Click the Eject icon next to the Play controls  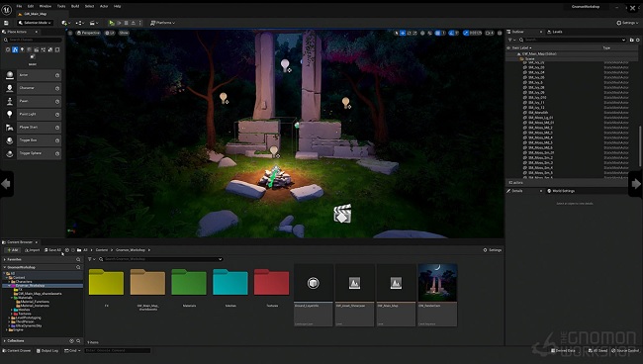click(x=133, y=23)
